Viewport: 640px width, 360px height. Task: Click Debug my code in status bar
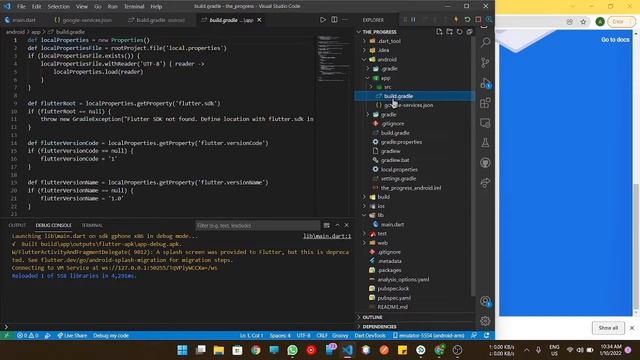(111, 336)
